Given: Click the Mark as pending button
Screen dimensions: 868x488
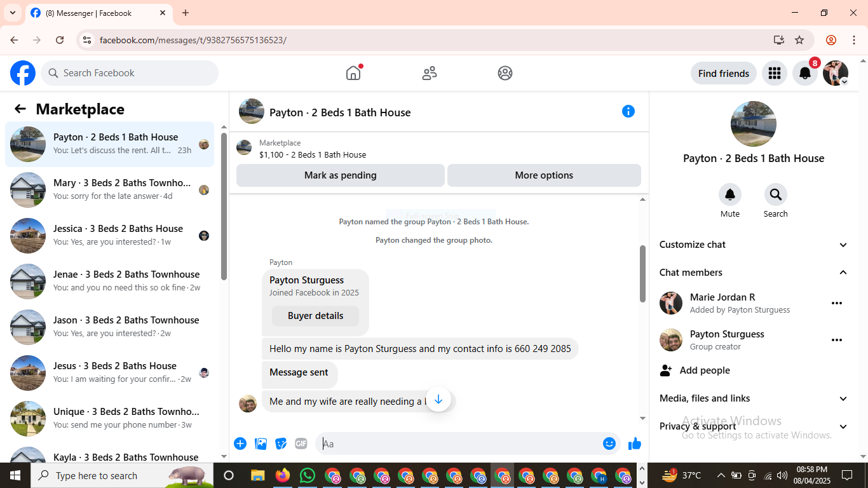Looking at the screenshot, I should [x=341, y=175].
